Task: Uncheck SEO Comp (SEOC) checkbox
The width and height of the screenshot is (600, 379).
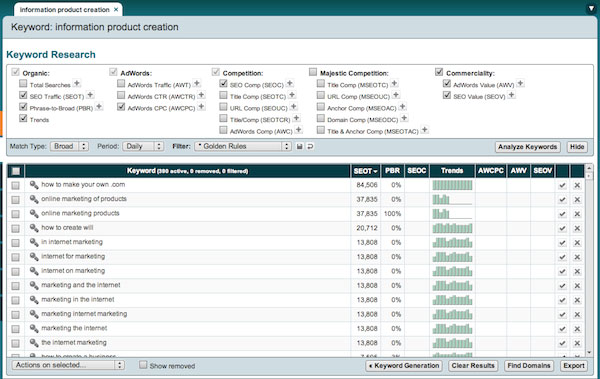Action: 223,83
